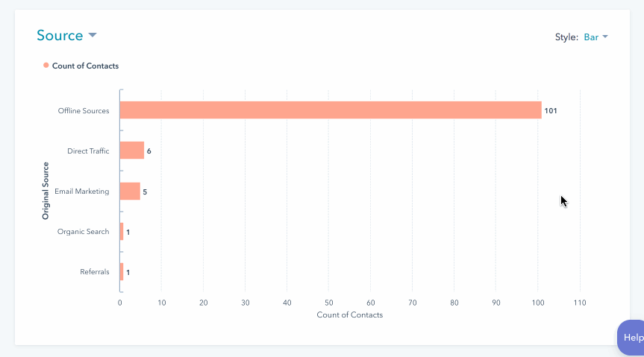Open the Source report title dropdown

tap(66, 36)
